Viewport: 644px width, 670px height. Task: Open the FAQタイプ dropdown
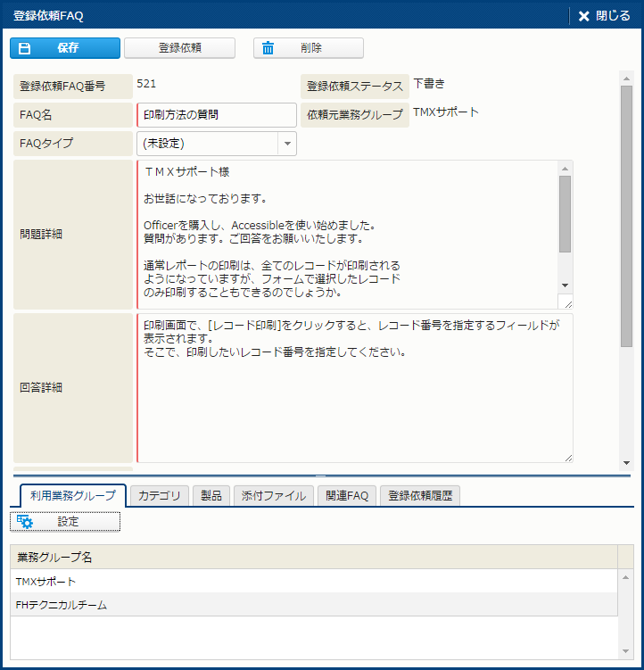286,143
